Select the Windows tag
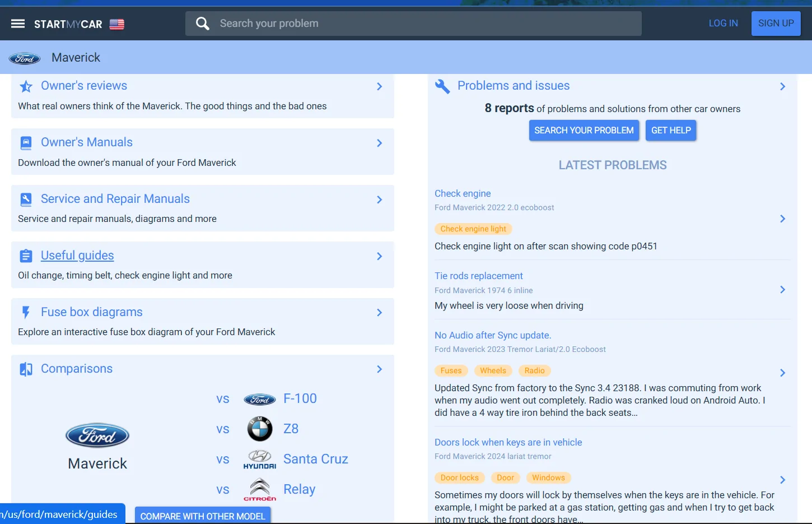 tap(548, 477)
